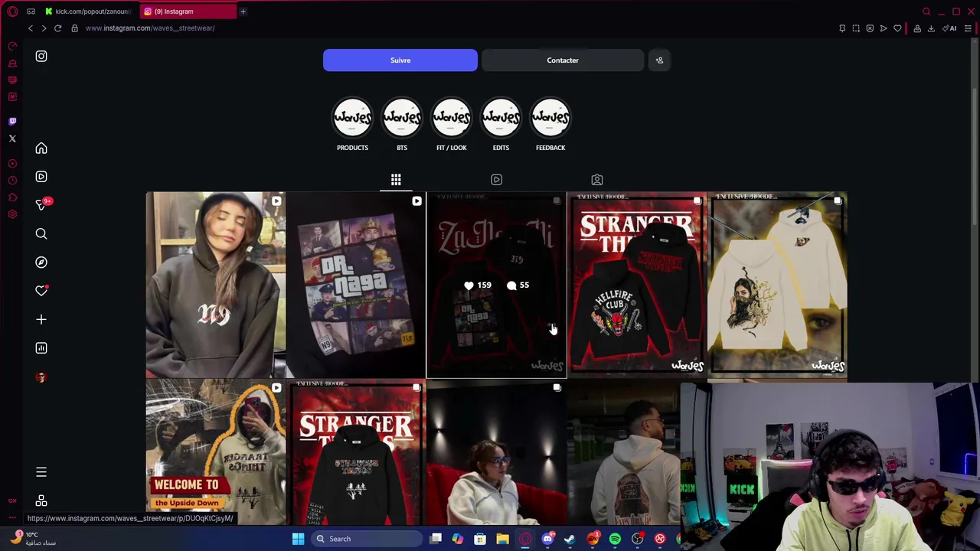Screen dimensions: 980x551
Task: Open the Instagram Reels section
Action: (x=41, y=177)
